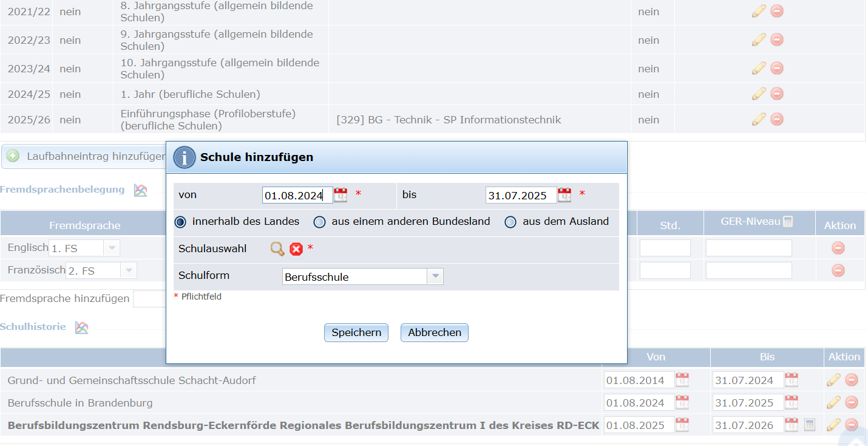Screen dimensions: 868x446
Task: Expand the Schulform dropdown
Action: [435, 276]
